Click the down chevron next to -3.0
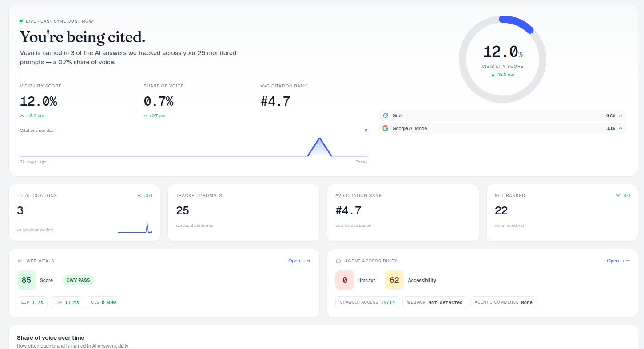 point(618,195)
